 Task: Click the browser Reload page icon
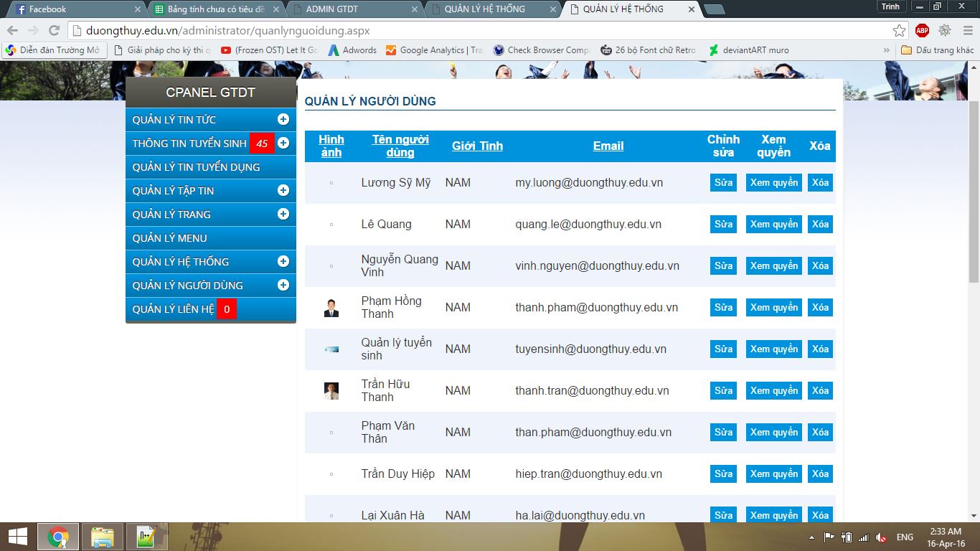coord(54,30)
